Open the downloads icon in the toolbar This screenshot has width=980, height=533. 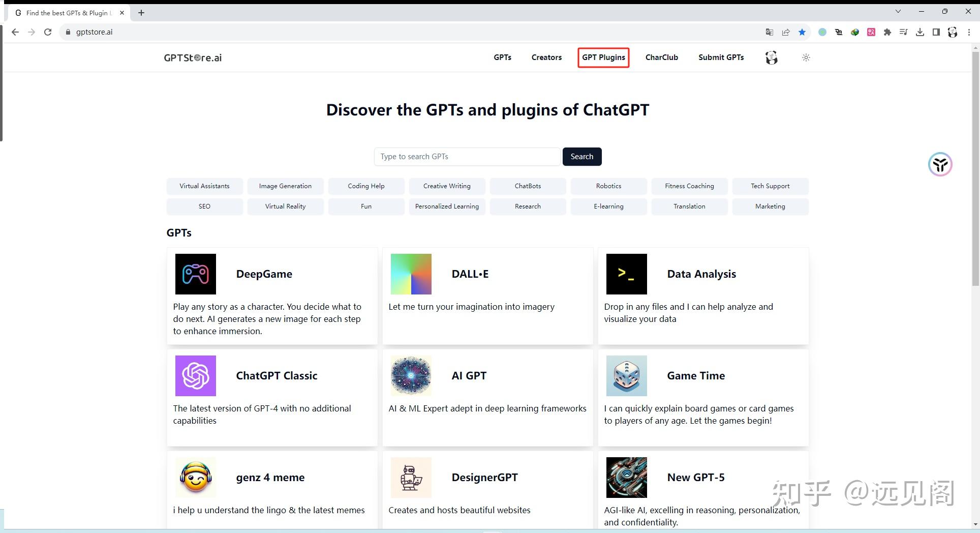pyautogui.click(x=920, y=32)
